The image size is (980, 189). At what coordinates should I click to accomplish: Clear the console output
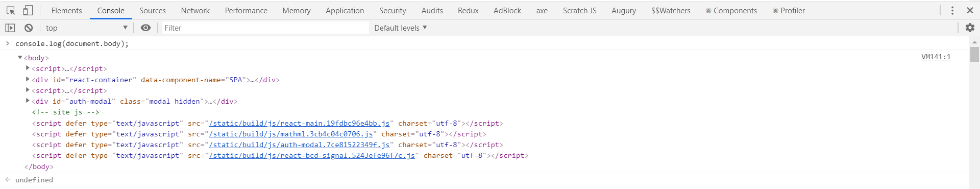tap(29, 28)
